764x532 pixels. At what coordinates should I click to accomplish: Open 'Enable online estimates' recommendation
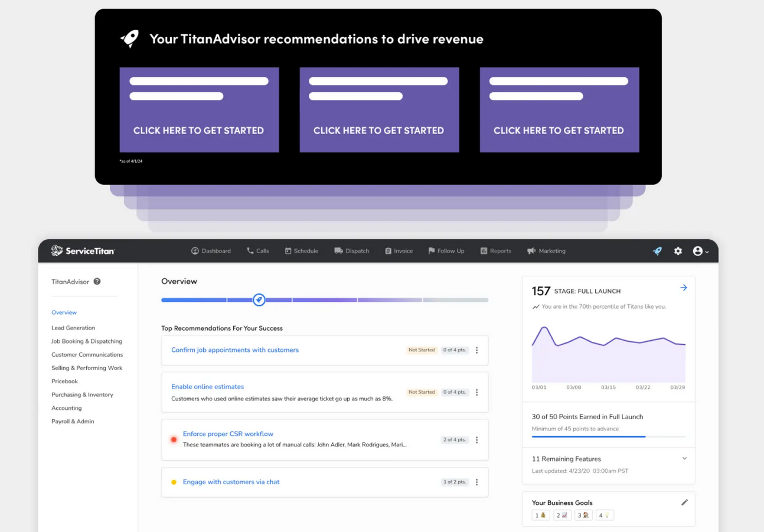(x=207, y=387)
